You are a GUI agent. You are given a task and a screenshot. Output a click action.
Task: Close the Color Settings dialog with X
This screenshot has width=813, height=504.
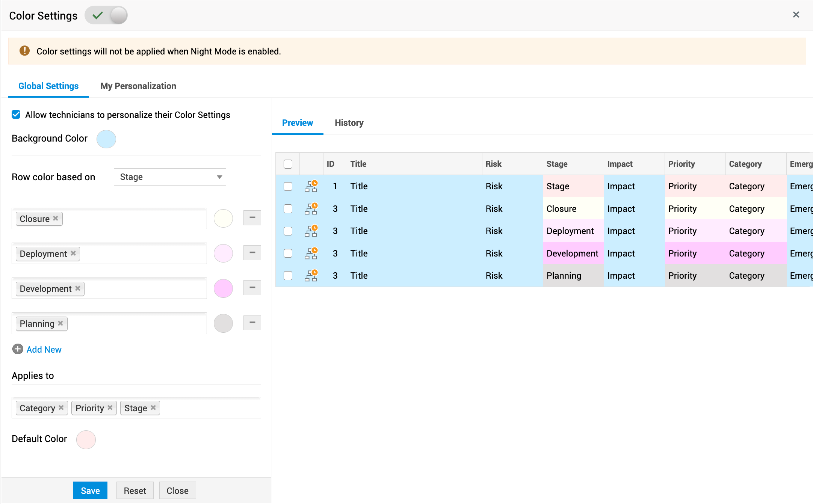pyautogui.click(x=796, y=15)
